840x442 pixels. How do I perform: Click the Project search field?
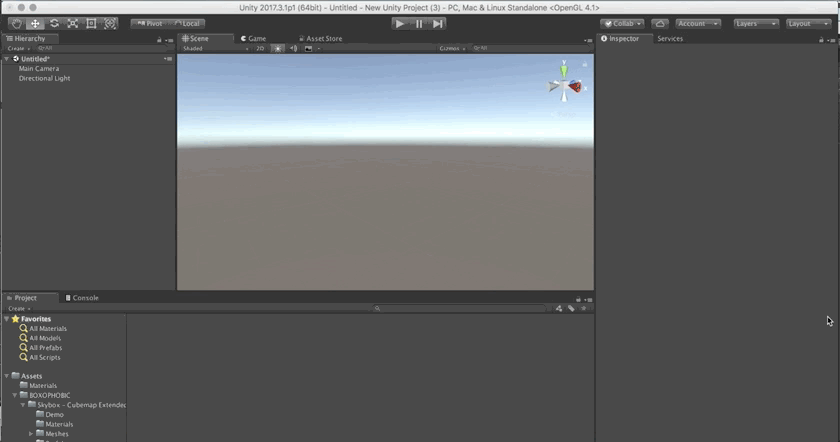[461, 308]
